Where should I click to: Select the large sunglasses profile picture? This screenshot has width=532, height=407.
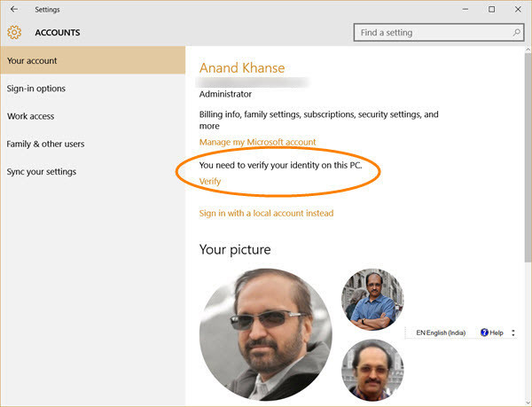click(x=266, y=334)
